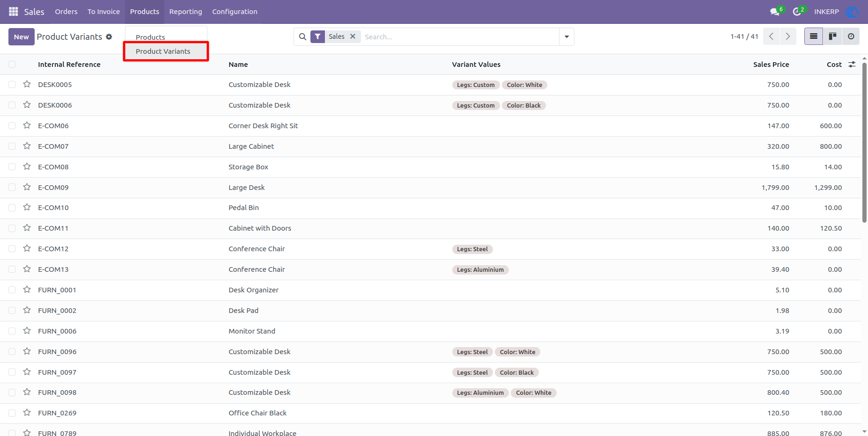Mark FURN_0001 Desk Organizer as favorite
This screenshot has width=868, height=436.
(27, 290)
